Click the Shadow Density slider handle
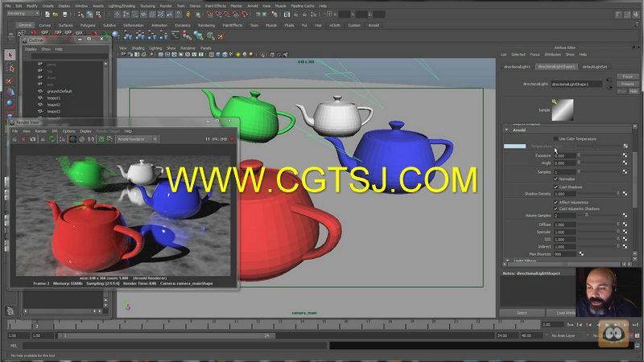 pyautogui.click(x=618, y=193)
